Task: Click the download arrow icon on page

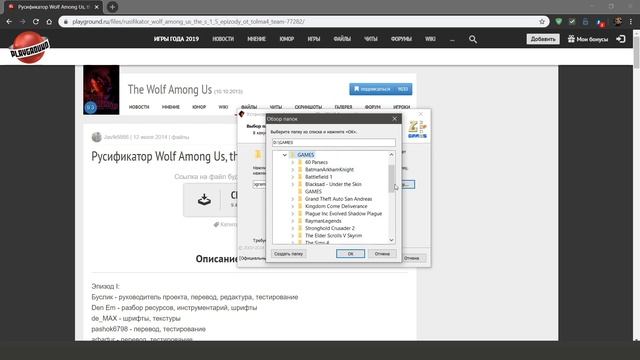Action: pos(204,199)
